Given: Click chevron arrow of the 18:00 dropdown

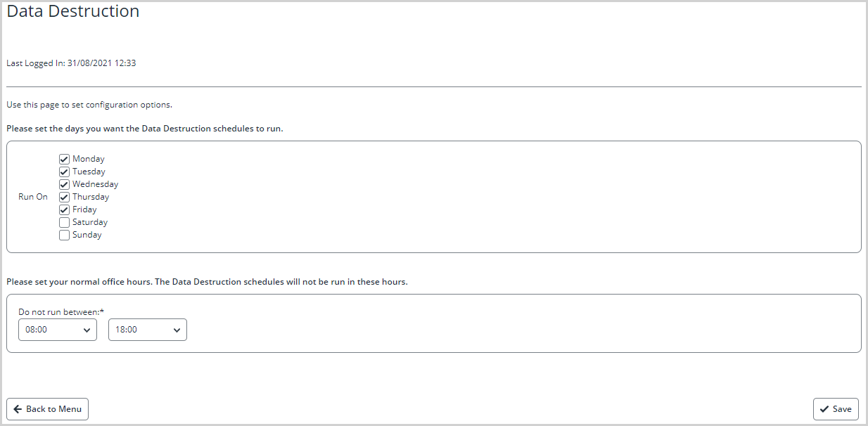Looking at the screenshot, I should pyautogui.click(x=177, y=330).
